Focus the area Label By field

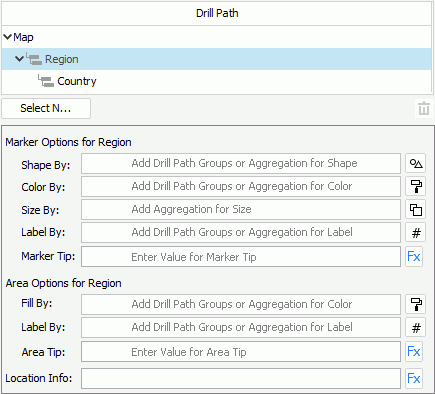point(241,327)
